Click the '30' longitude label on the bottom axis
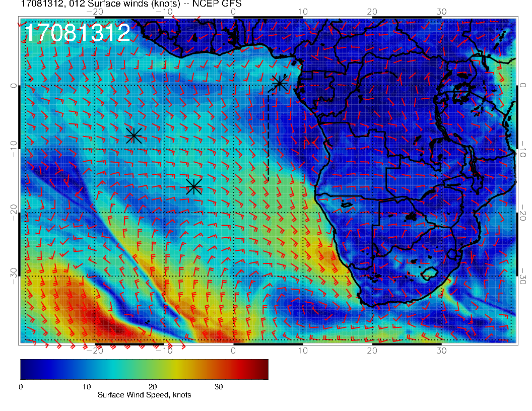Screen dimensions: 532x411 click(441, 351)
